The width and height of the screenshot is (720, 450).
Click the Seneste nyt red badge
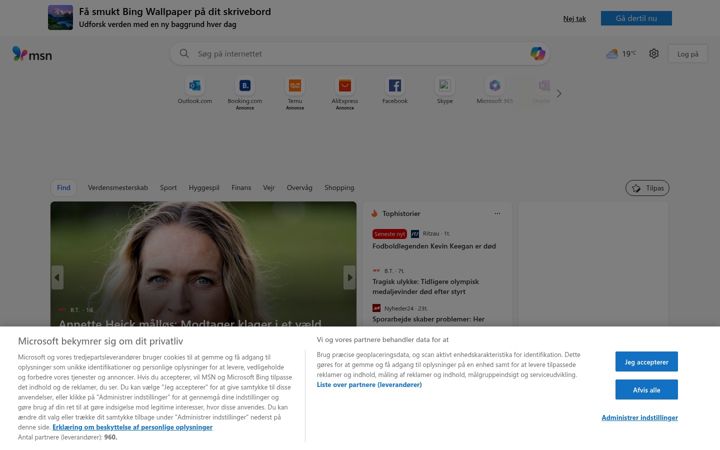pos(389,234)
